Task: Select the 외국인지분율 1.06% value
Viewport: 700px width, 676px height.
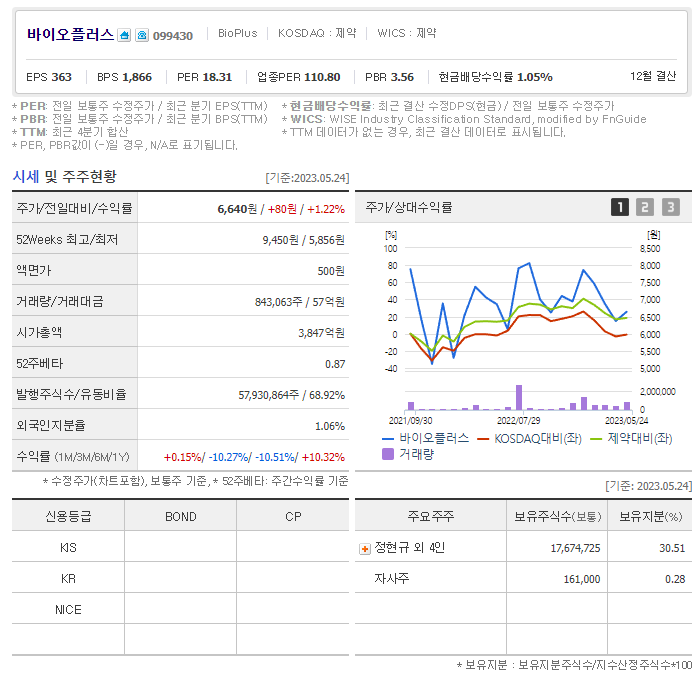Action: [x=330, y=426]
